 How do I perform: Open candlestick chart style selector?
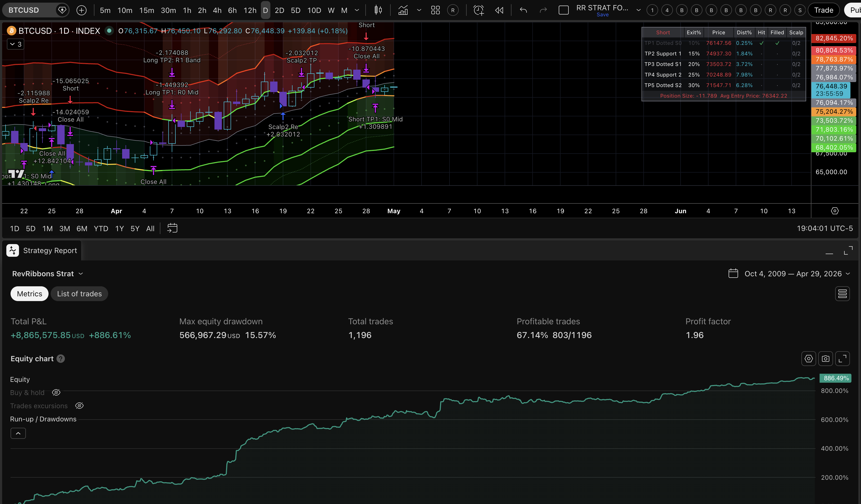(x=378, y=10)
